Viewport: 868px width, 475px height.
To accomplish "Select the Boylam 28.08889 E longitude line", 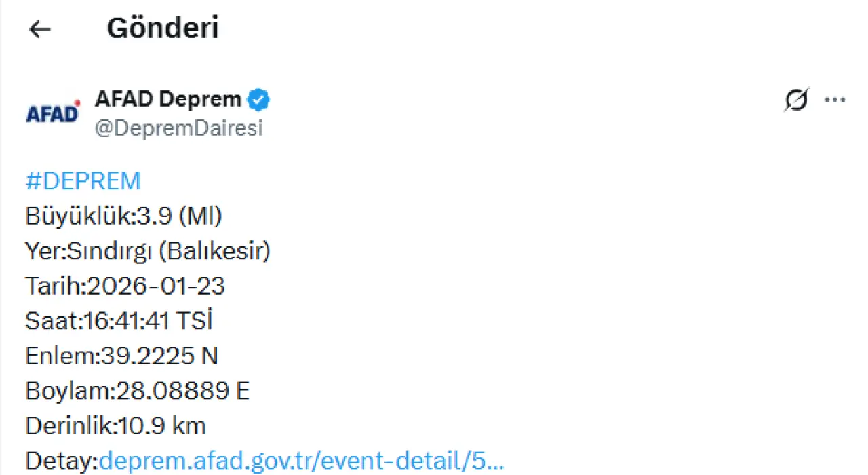I will click(138, 392).
